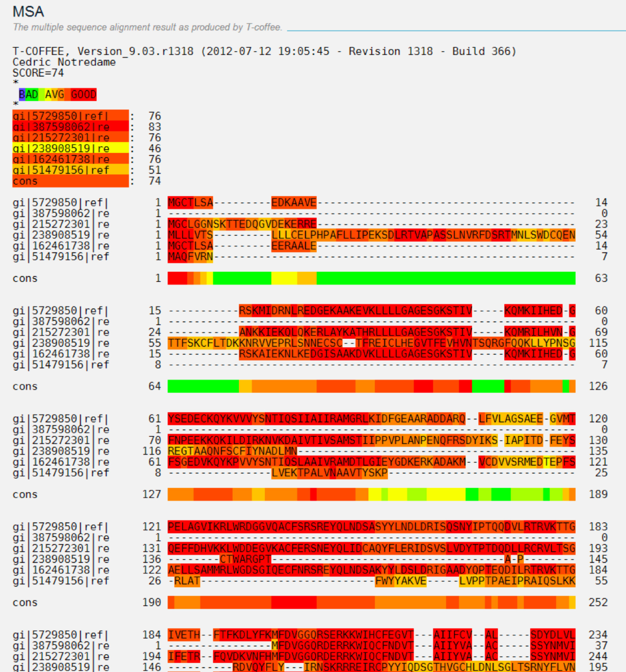Click the T-coffee subtitle description text
Image resolution: width=626 pixels, height=672 pixels.
coord(147,27)
